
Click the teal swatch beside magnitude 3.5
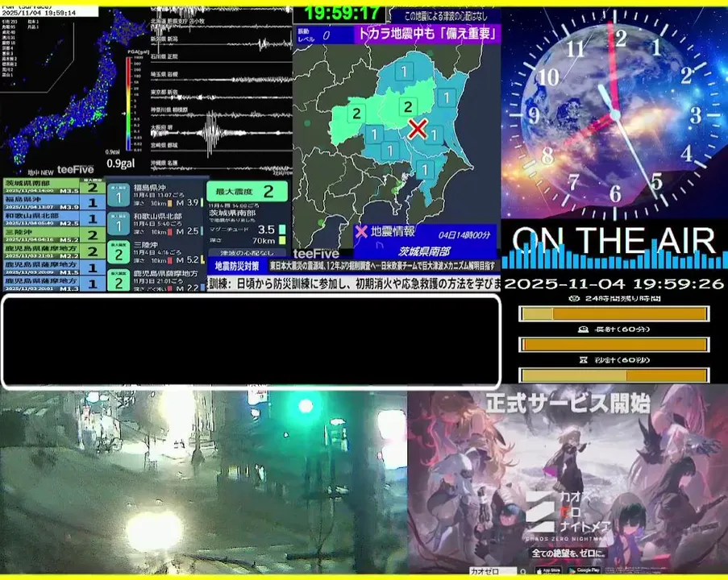pos(282,230)
